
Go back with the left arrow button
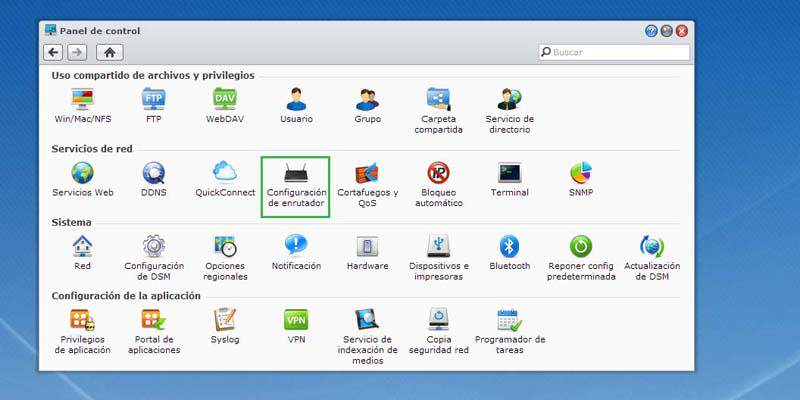tap(53, 52)
